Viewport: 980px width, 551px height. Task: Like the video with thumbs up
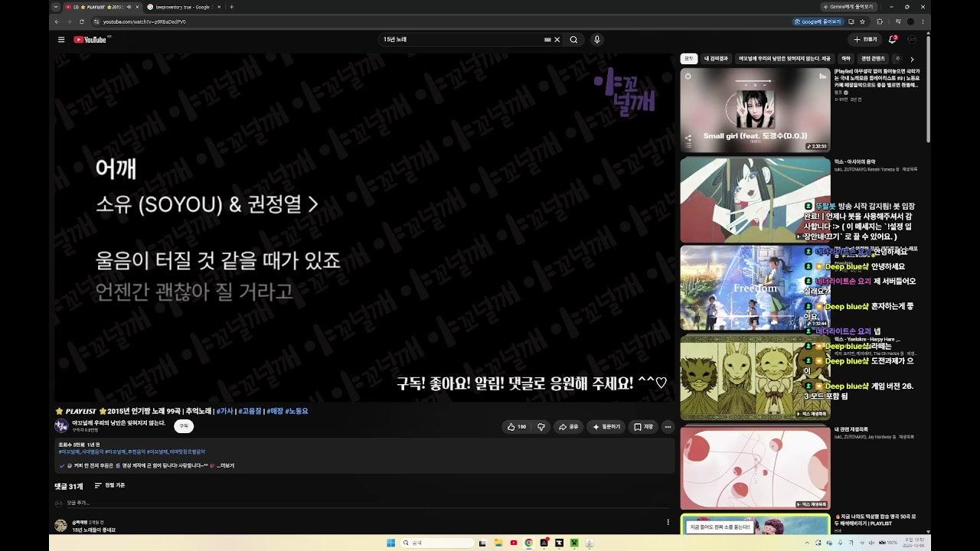tap(518, 427)
